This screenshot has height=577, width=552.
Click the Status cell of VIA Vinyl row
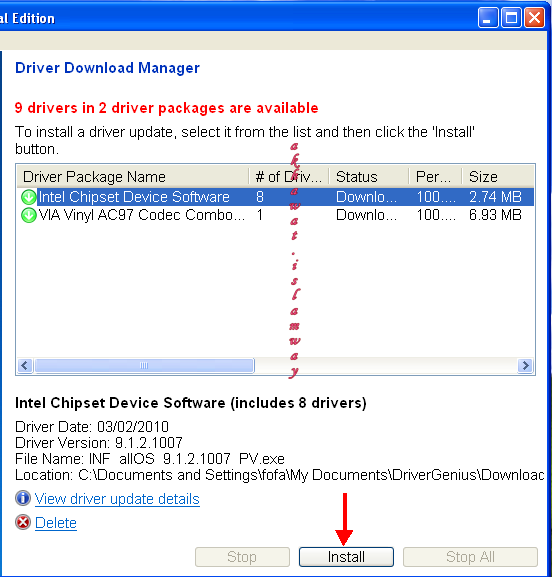point(366,215)
